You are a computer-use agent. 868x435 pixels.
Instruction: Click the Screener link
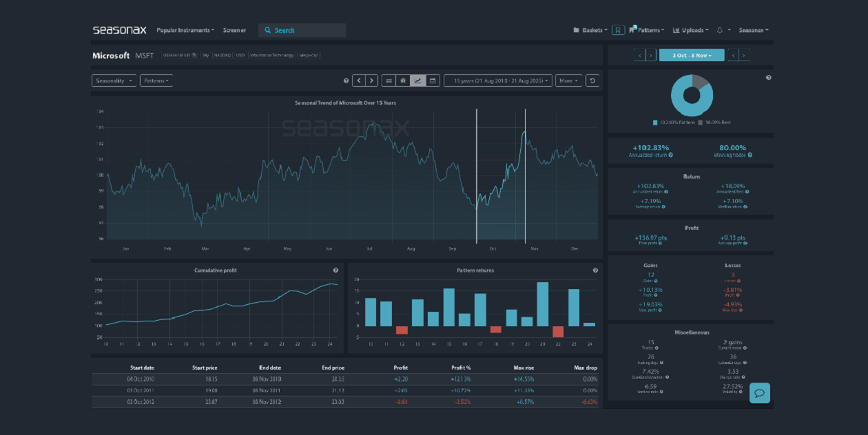tap(234, 30)
